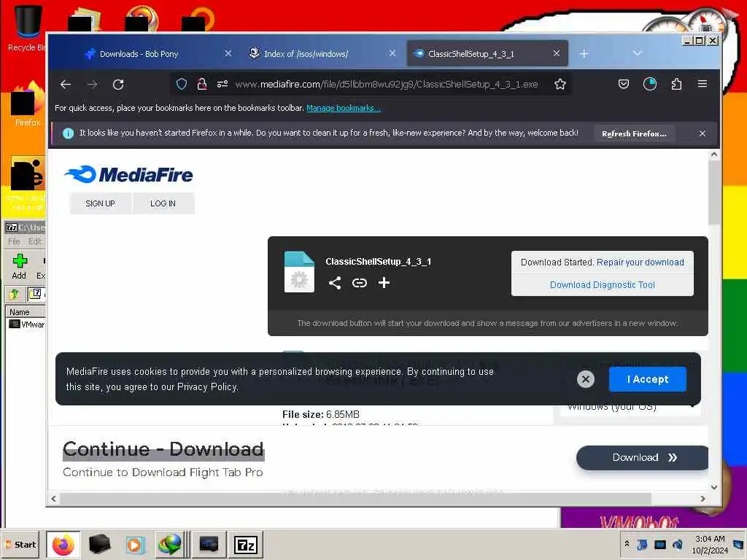This screenshot has width=747, height=560.
Task: Close the Refresh Firefox notification bar
Action: 703,134
